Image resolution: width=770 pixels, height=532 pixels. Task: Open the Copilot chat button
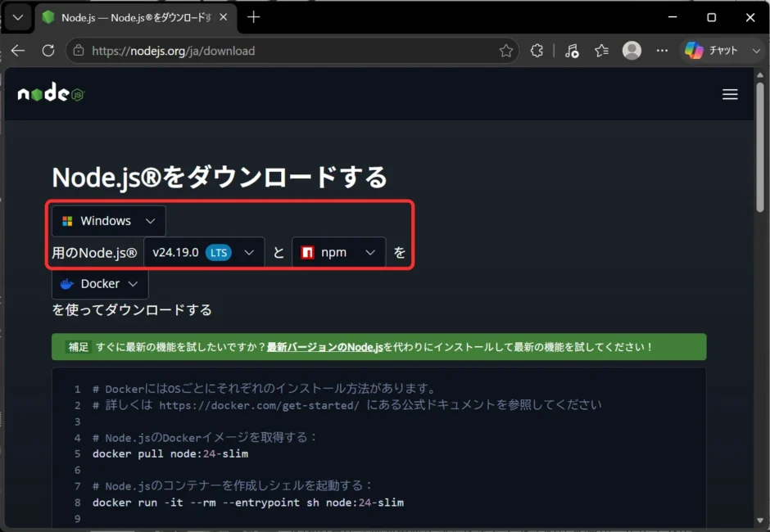[712, 51]
